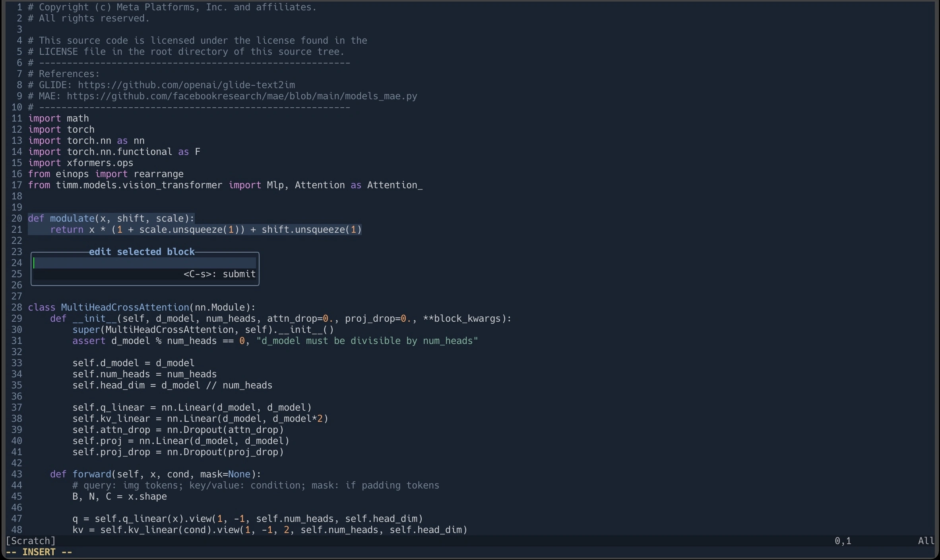
Task: Click the self.kv_linear assignment line
Action: pos(200,419)
